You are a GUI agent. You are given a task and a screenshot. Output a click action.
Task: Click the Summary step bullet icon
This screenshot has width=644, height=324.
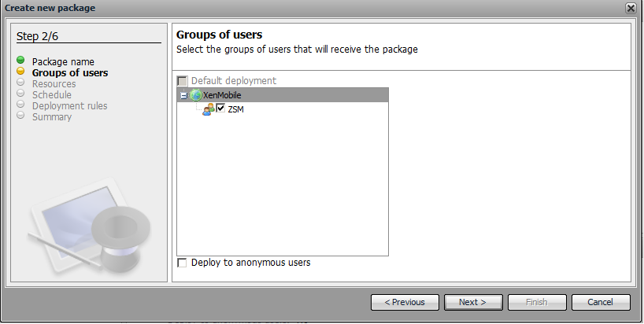[x=20, y=116]
